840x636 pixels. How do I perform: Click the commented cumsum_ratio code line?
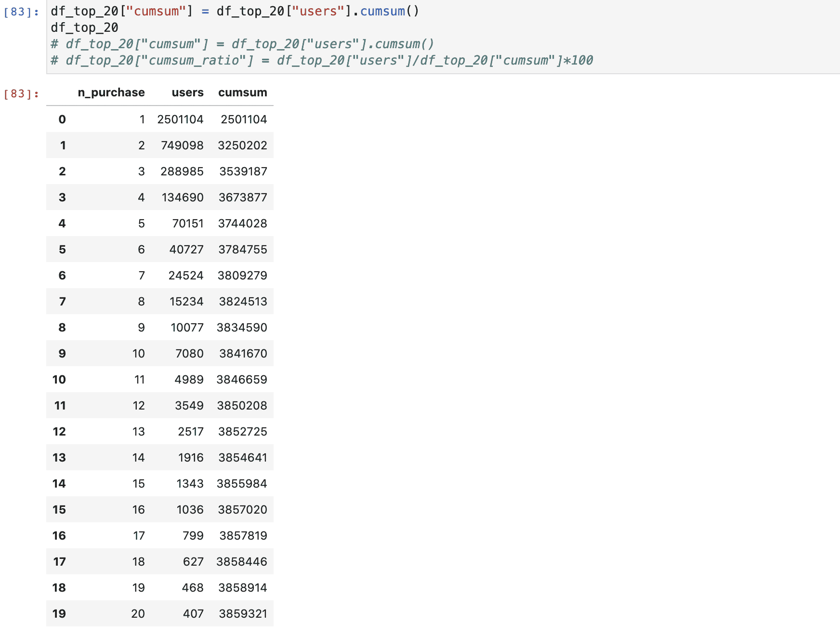[322, 60]
